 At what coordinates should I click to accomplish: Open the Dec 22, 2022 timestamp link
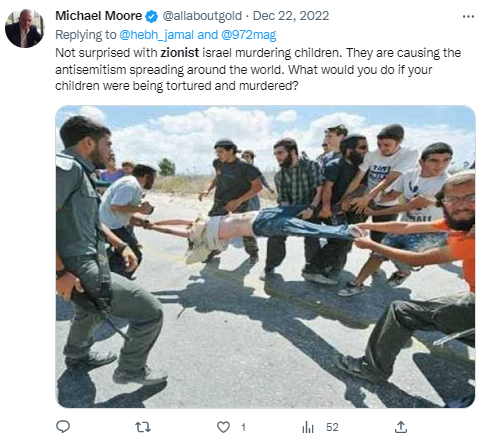point(291,16)
